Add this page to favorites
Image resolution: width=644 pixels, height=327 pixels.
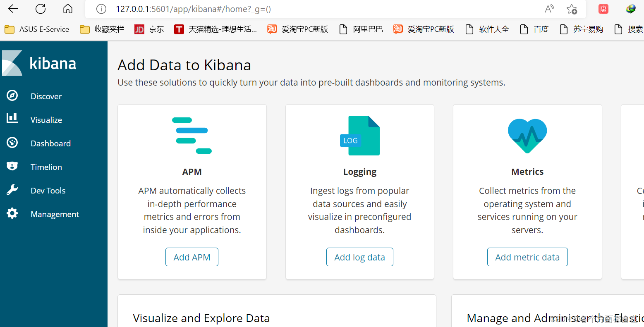click(x=572, y=9)
